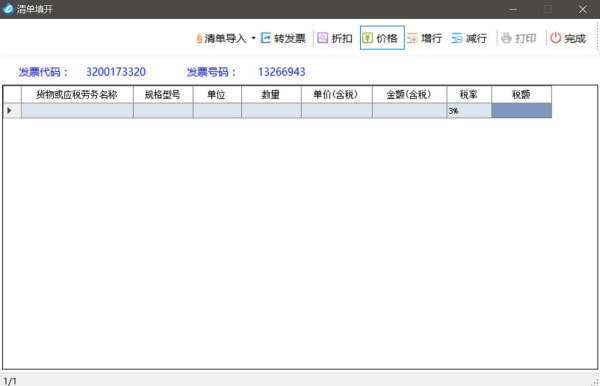Click the 折扣 discount icon
600x386 pixels.
click(323, 38)
